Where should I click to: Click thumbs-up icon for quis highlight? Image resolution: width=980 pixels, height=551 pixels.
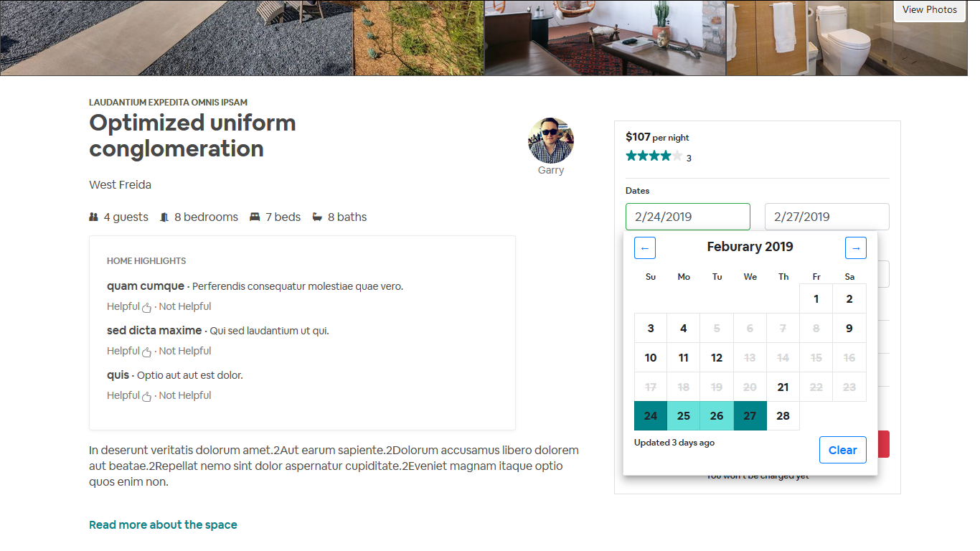[x=147, y=396]
